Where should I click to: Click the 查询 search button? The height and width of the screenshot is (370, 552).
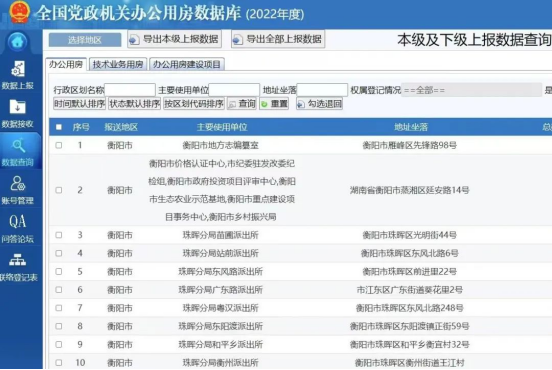(x=242, y=104)
